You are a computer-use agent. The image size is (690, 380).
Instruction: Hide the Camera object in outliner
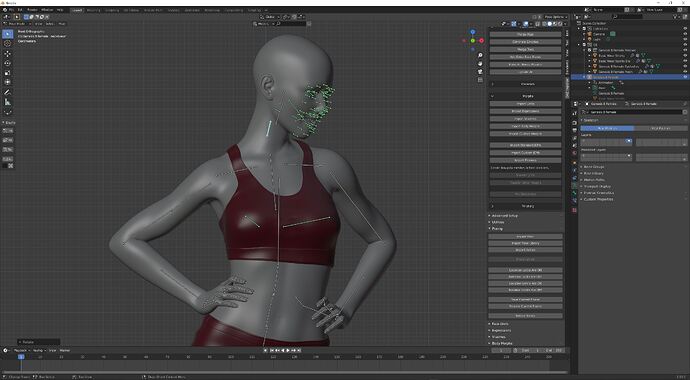pos(685,34)
